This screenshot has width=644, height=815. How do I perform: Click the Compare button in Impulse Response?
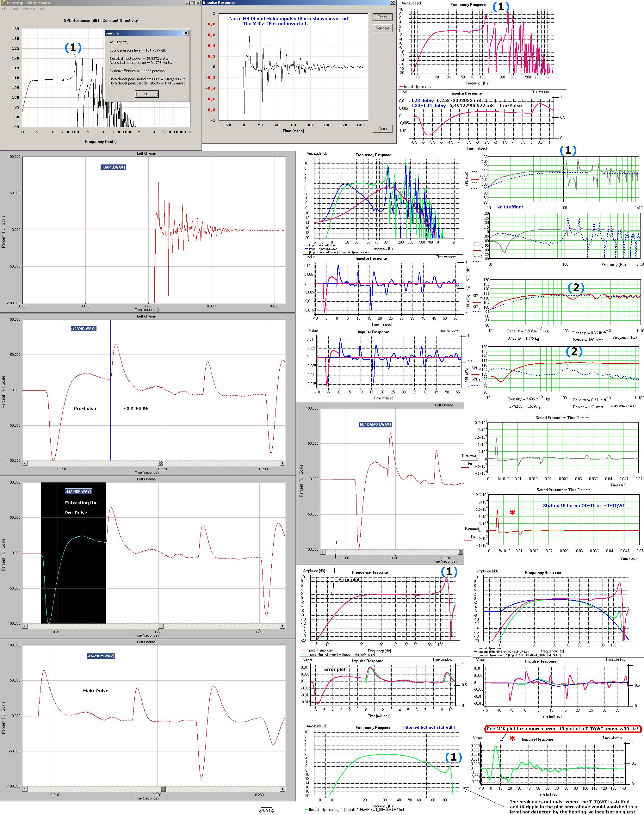382,28
